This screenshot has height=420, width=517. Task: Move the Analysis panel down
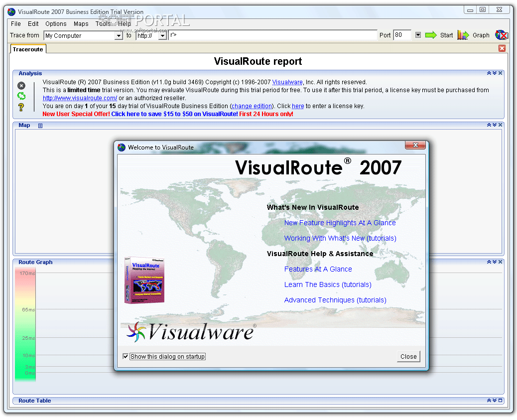495,73
